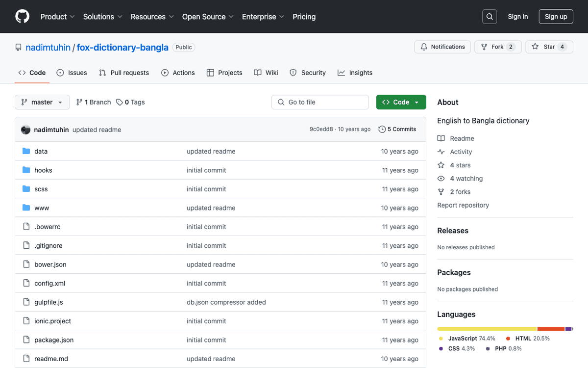Click the ionic.project file icon
The image size is (588, 368).
coord(26,321)
